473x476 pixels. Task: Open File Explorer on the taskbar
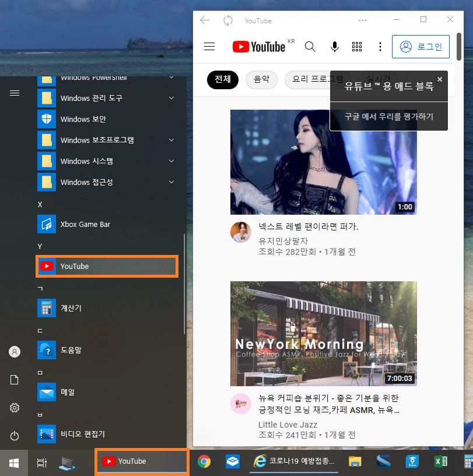tap(355, 461)
